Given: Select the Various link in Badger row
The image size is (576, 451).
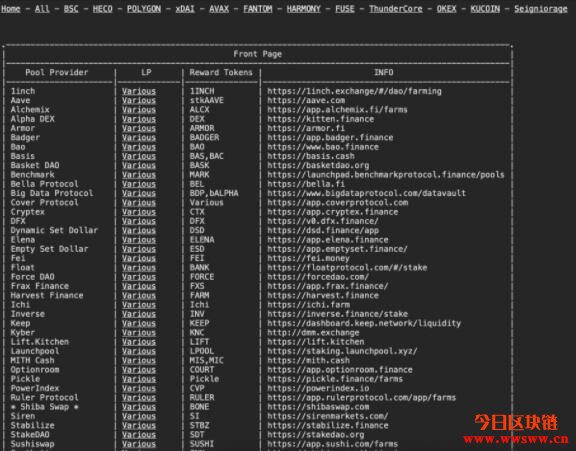Looking at the screenshot, I should [139, 137].
